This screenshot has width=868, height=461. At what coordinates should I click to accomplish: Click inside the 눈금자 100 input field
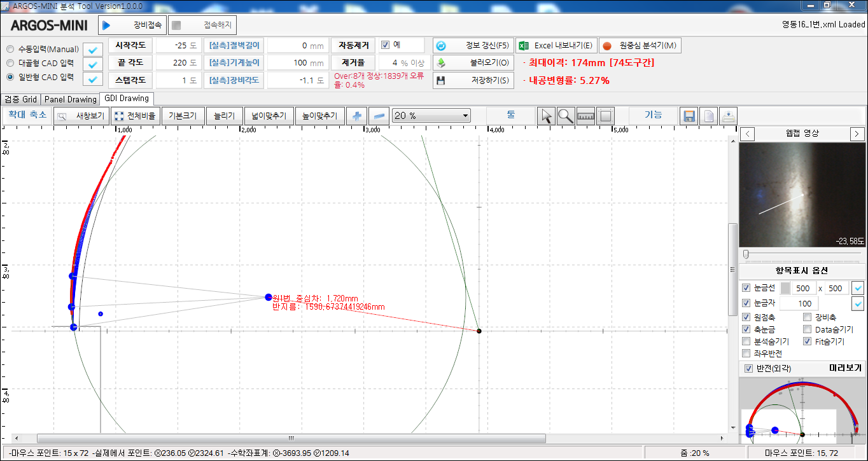799,303
